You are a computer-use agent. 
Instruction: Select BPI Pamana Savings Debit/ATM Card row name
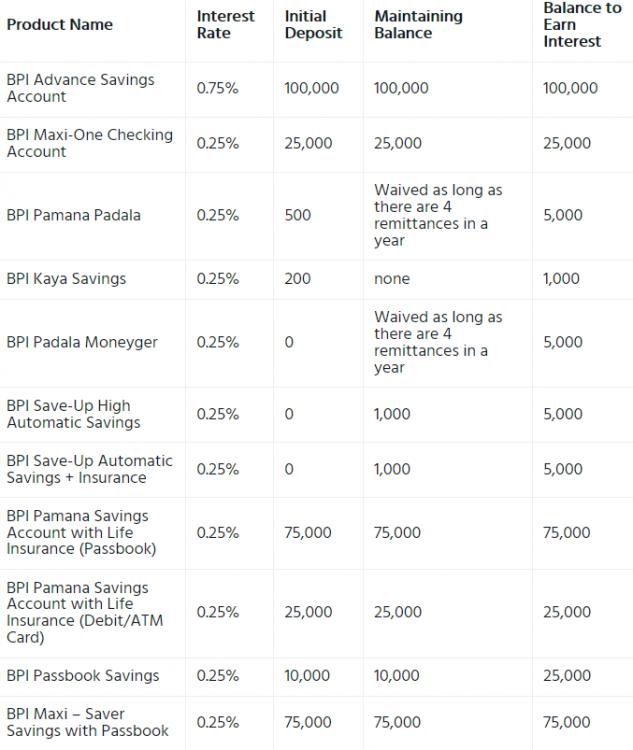pyautogui.click(x=84, y=612)
